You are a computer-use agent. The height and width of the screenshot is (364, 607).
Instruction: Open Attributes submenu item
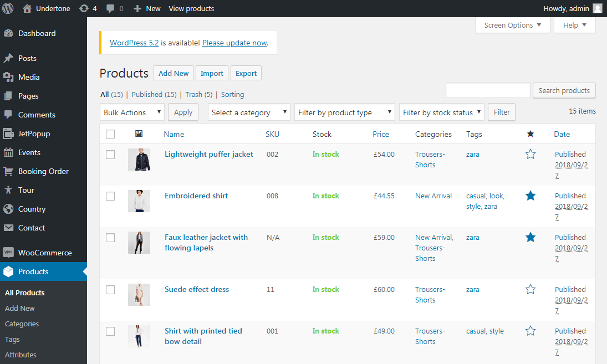click(21, 355)
